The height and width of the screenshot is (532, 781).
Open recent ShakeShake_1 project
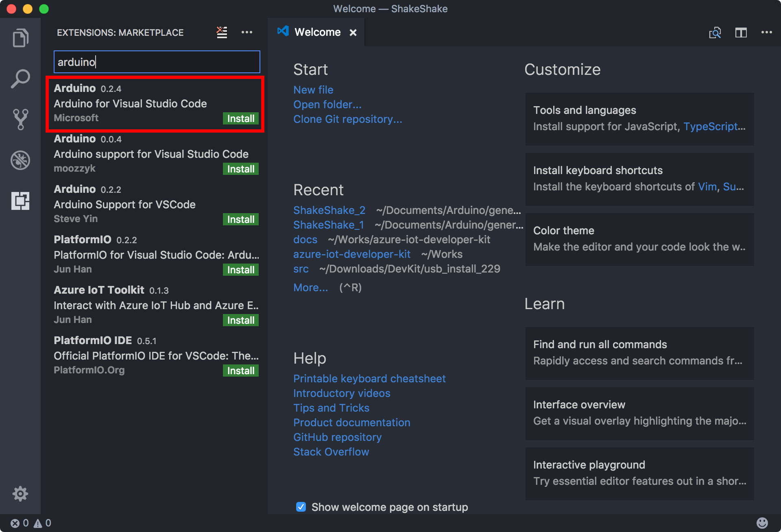coord(329,225)
